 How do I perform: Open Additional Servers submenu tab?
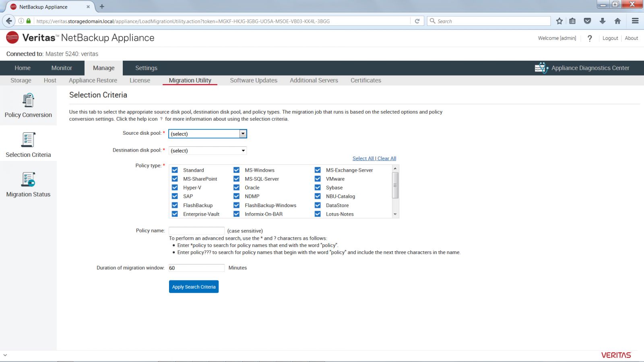coord(314,80)
